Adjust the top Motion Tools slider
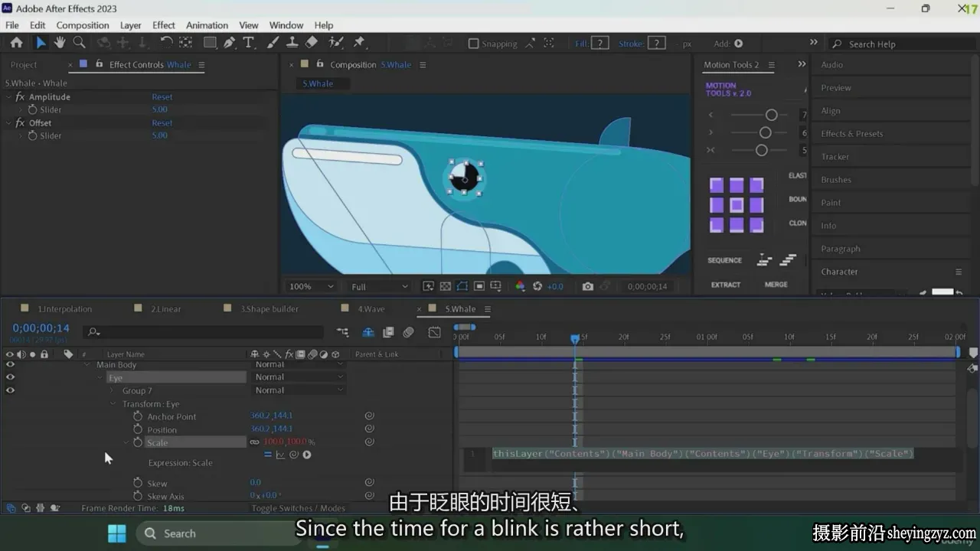 (x=771, y=115)
